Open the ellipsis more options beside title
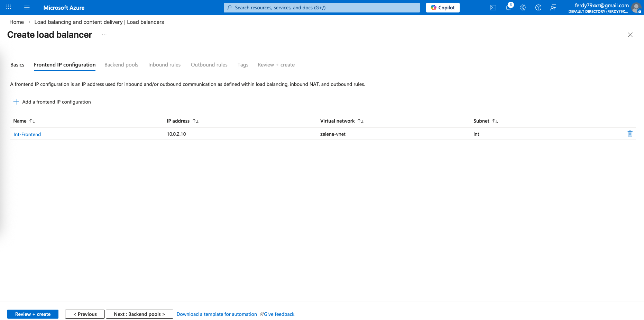This screenshot has height=320, width=644. [104, 35]
